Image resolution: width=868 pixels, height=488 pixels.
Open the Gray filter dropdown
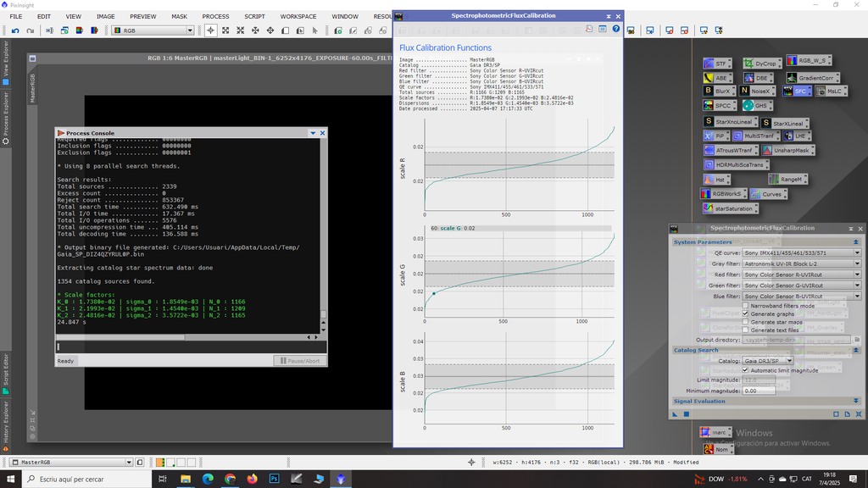pyautogui.click(x=801, y=264)
